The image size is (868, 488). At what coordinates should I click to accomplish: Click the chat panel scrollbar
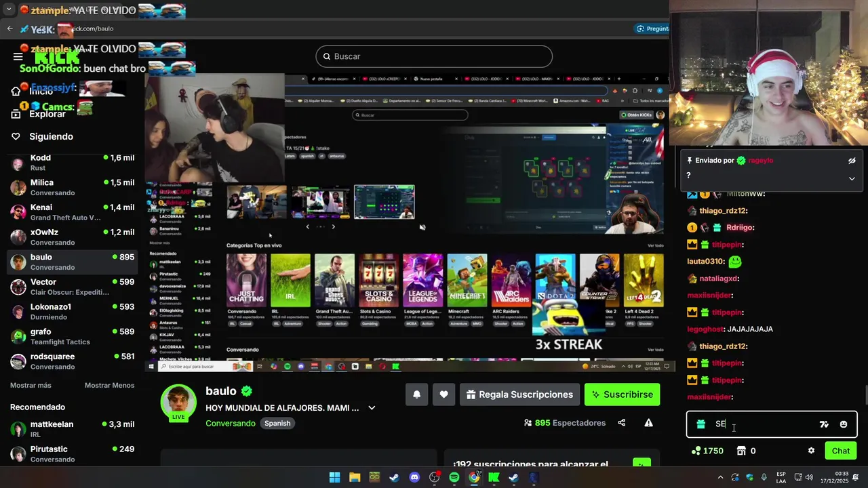tap(865, 394)
